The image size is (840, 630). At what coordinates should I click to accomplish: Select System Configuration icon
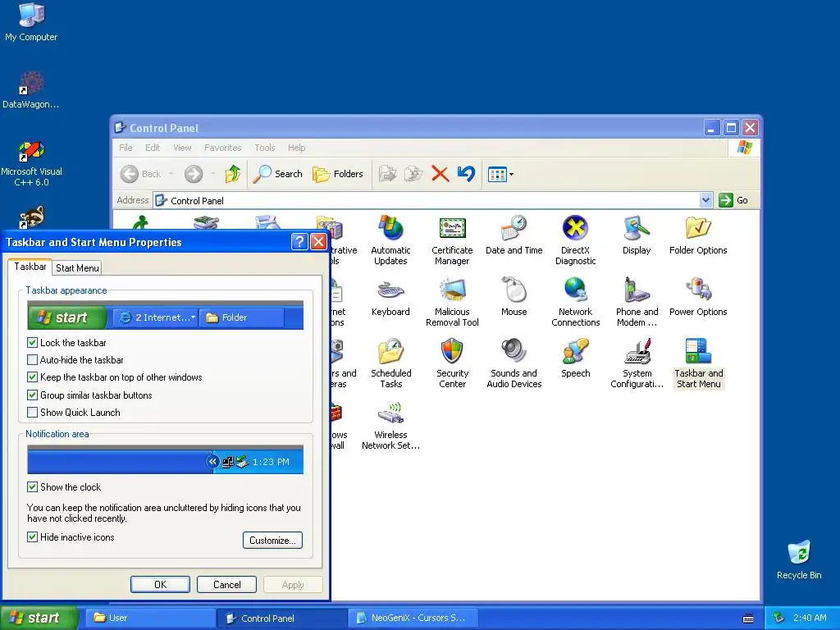(637, 363)
